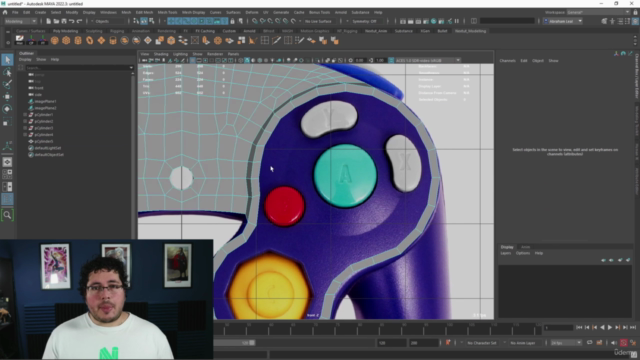The height and width of the screenshot is (360, 640).
Task: Open the Abraham Leal account dropdown
Action: coord(562,21)
